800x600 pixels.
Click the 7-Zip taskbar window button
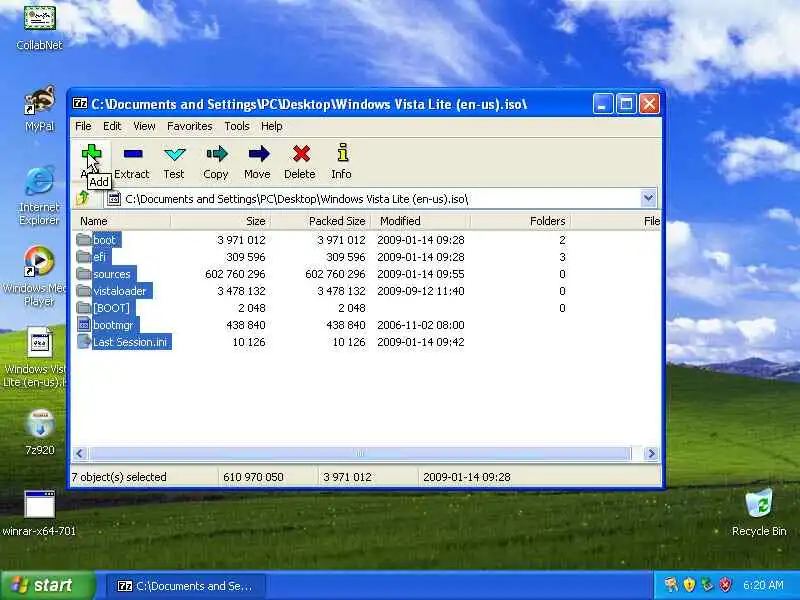coord(186,586)
